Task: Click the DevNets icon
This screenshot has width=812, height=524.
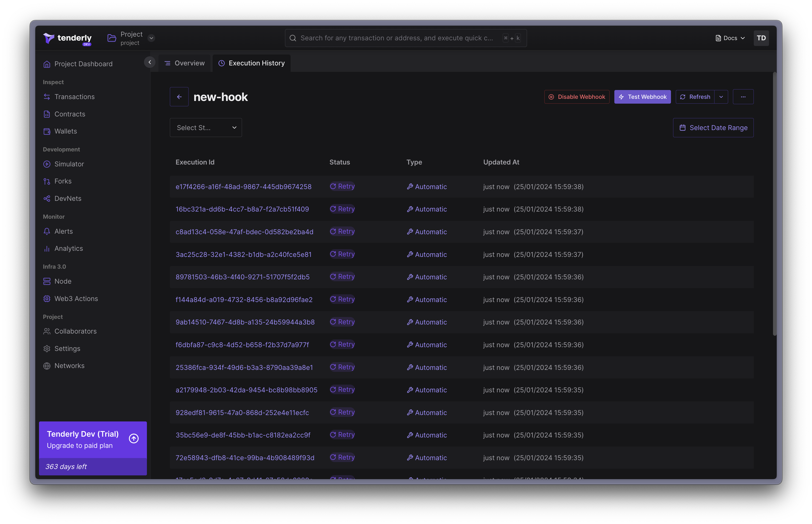Action: click(47, 198)
